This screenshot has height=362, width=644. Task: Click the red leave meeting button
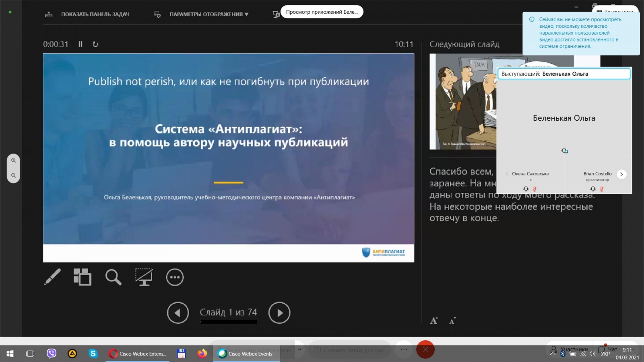point(425,350)
